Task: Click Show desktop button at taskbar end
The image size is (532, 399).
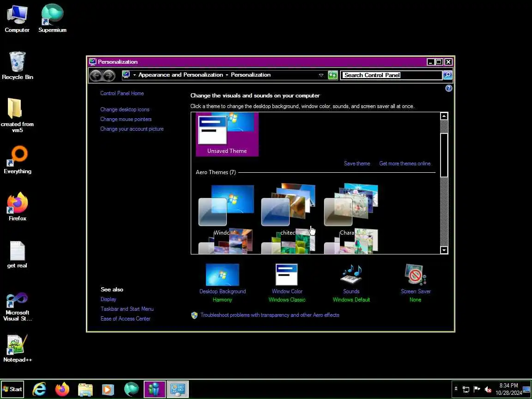Action: [526, 389]
